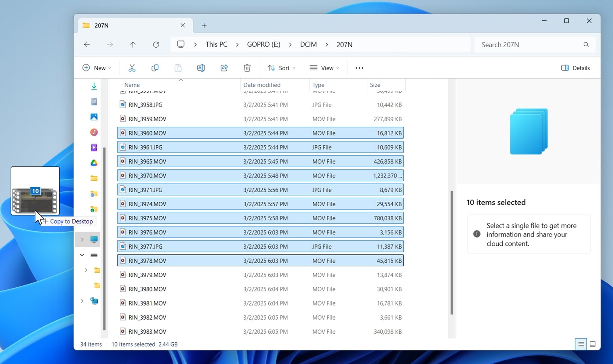Sort by the Type column header

[338, 85]
